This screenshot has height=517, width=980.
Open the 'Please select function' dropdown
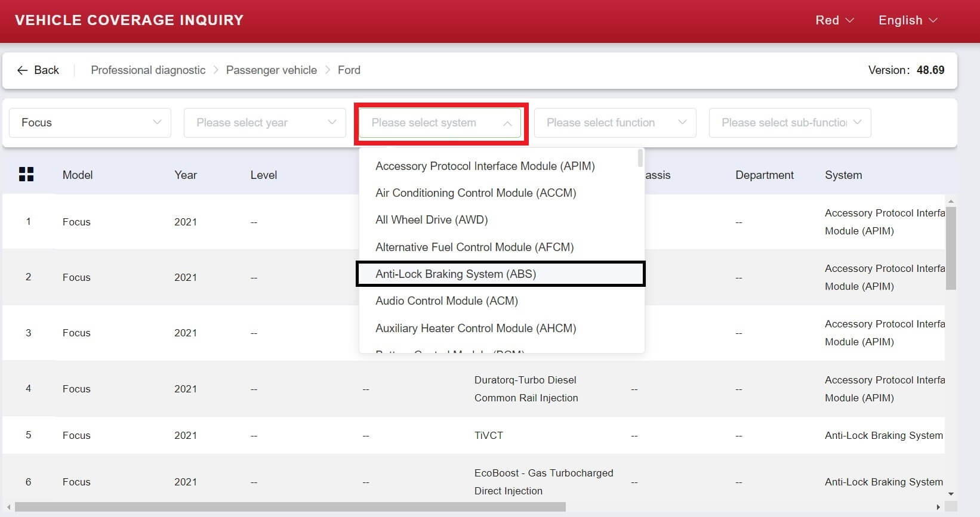click(x=615, y=123)
